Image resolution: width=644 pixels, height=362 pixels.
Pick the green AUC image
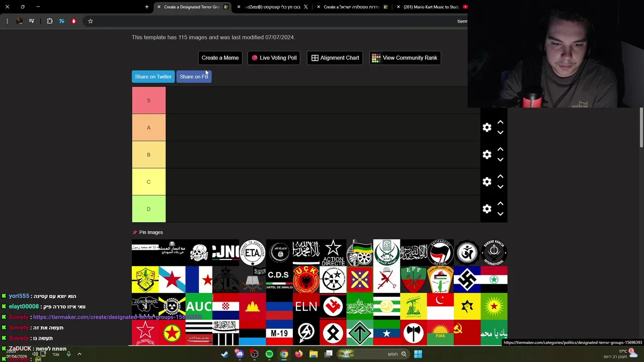click(199, 307)
